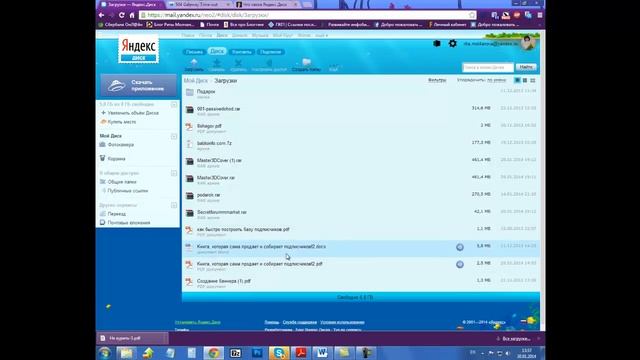
Task: Select the Master3DCover.rar file
Action: tap(361, 180)
